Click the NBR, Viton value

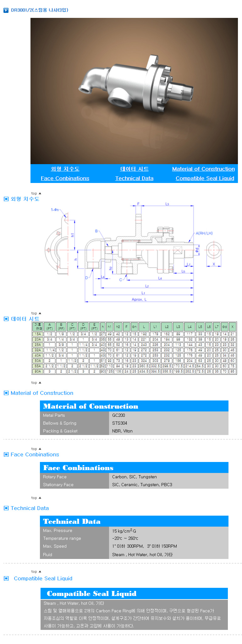[122, 431]
